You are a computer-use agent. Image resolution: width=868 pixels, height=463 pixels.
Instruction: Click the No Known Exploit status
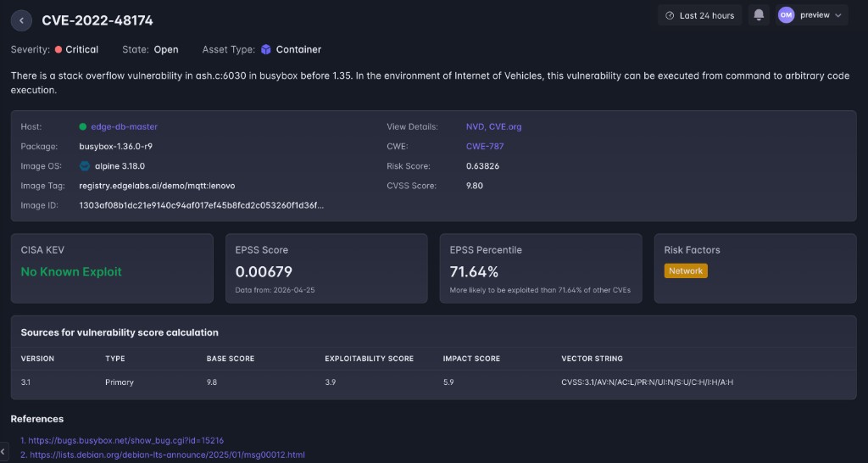(x=71, y=271)
